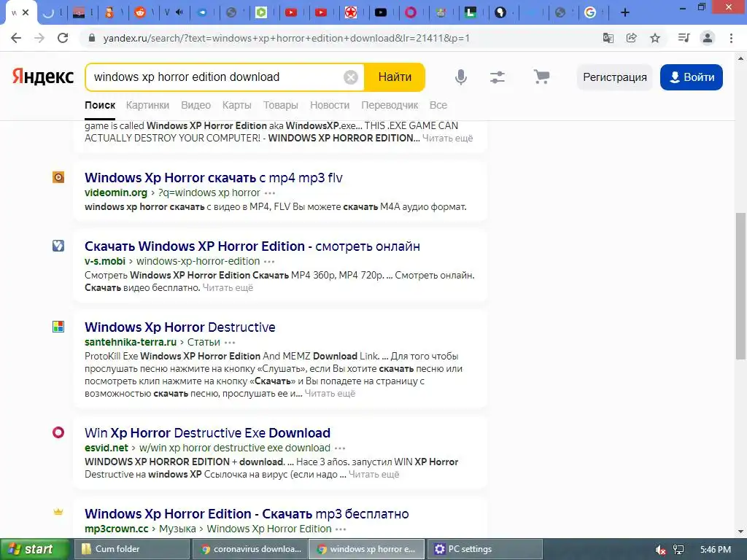This screenshot has height=560, width=747.
Task: Reload the Yandex search page
Action: point(63,38)
